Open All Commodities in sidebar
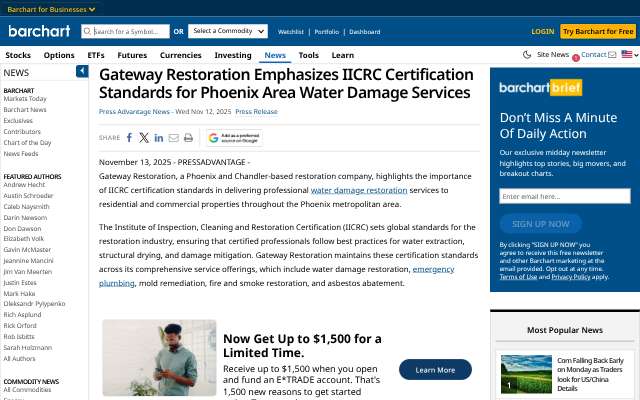640x400 pixels. click(27, 390)
